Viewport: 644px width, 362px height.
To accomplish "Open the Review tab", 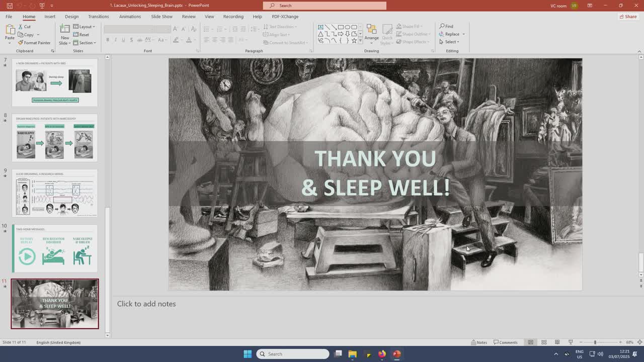I will [189, 17].
